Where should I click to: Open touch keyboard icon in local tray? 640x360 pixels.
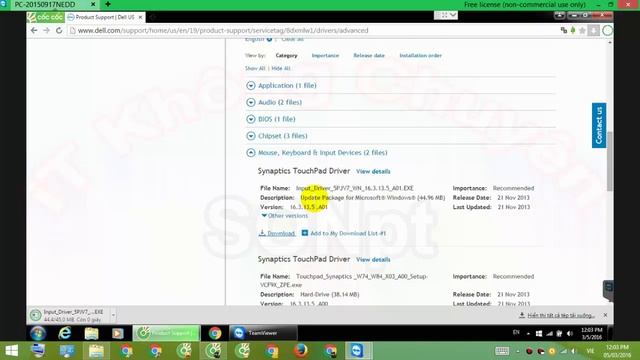[502, 351]
